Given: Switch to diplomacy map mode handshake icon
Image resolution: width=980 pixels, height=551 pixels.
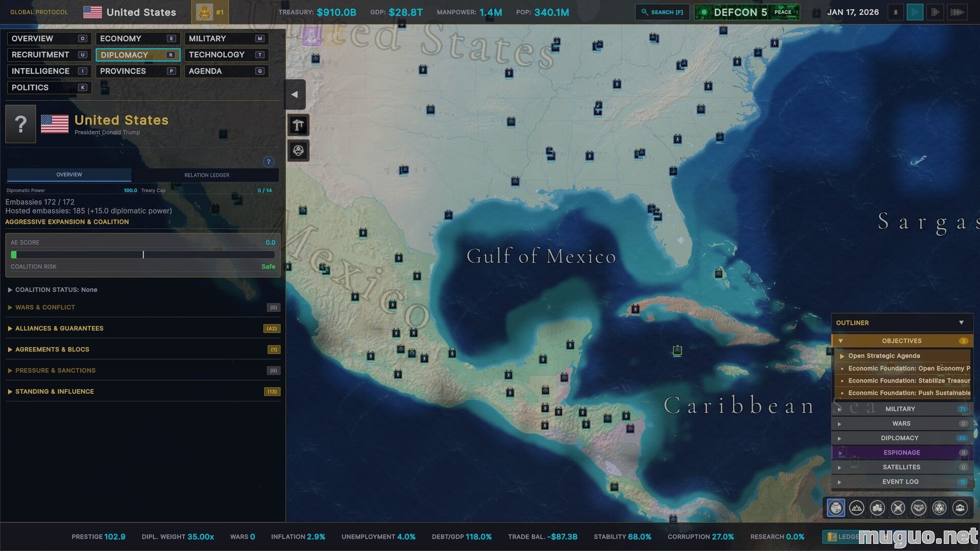Looking at the screenshot, I should (919, 508).
